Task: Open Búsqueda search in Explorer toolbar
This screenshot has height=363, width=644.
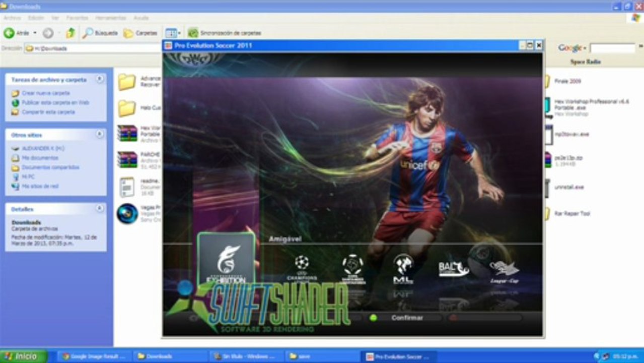Action: coord(100,33)
